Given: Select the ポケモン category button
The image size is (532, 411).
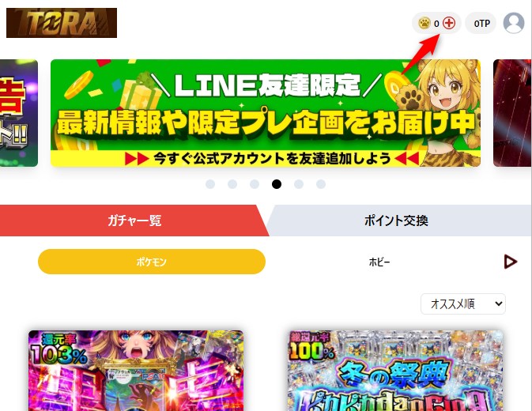Looking at the screenshot, I should coord(152,262).
